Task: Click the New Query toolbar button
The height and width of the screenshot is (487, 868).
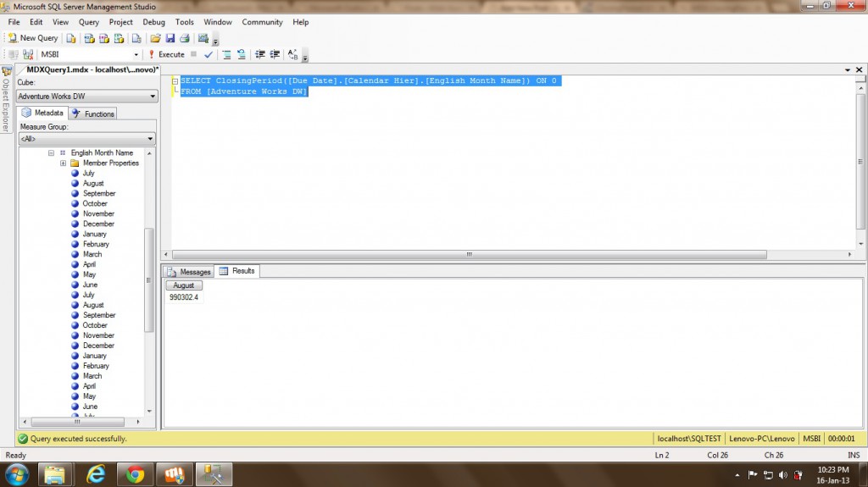Action: coord(33,38)
